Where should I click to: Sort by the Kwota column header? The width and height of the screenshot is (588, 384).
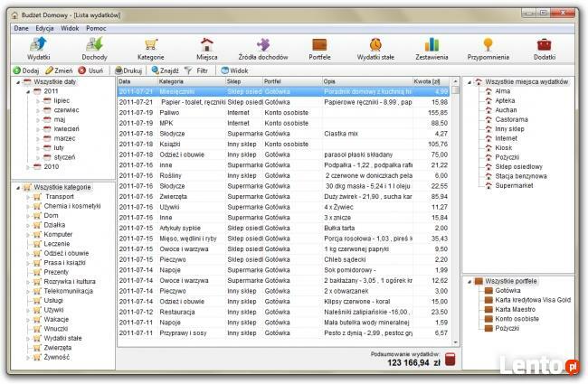pyautogui.click(x=423, y=81)
